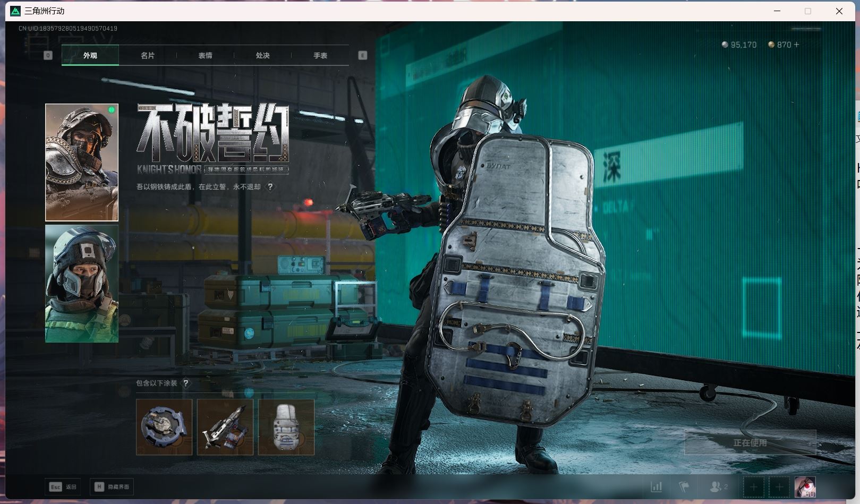The width and height of the screenshot is (860, 504).
Task: Switch to the 名片 tab
Action: tap(148, 55)
